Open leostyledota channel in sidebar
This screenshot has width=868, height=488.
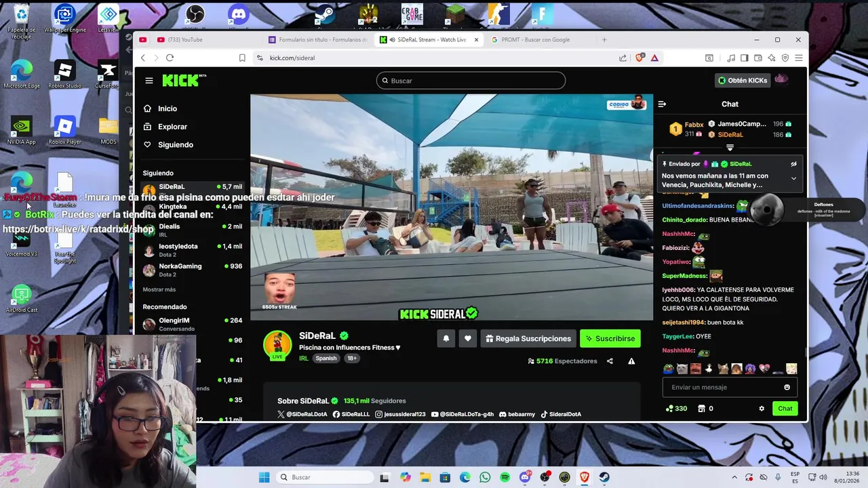pyautogui.click(x=192, y=250)
